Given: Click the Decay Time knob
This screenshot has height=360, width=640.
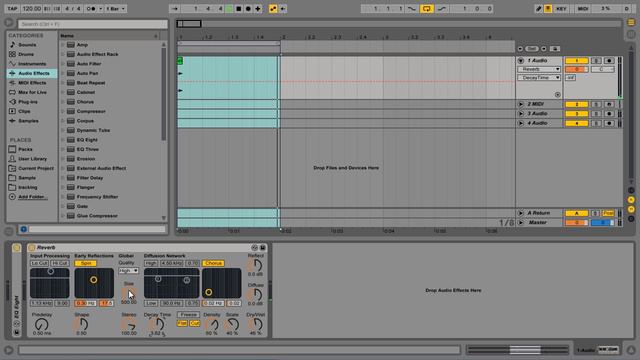Looking at the screenshot, I should click(157, 324).
